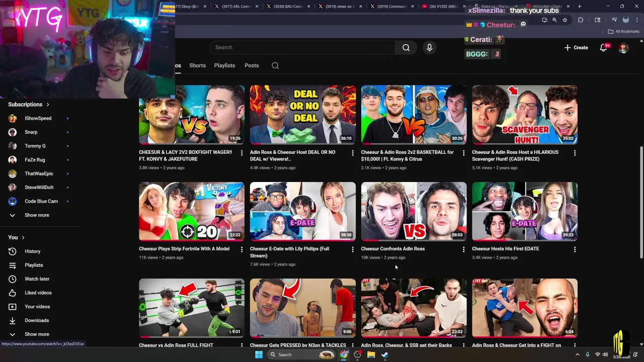This screenshot has height=362, width=644.
Task: Open the account avatar menu in YouTube
Action: pyautogui.click(x=623, y=47)
